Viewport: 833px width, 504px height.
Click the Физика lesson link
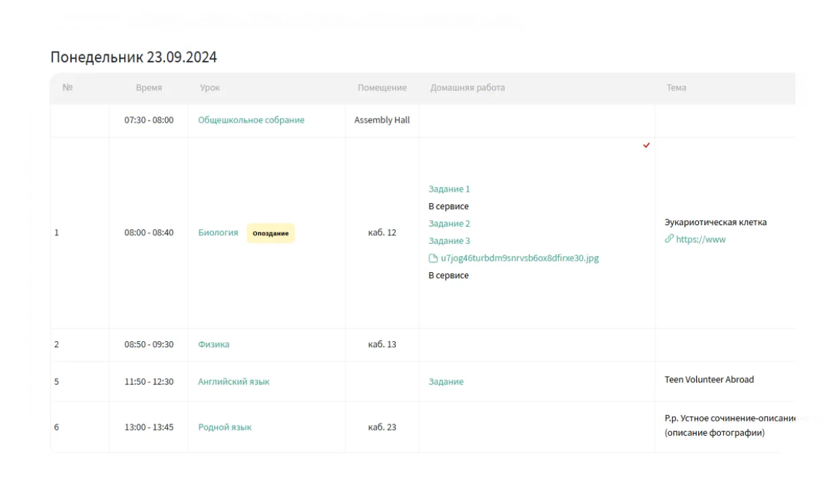click(213, 344)
